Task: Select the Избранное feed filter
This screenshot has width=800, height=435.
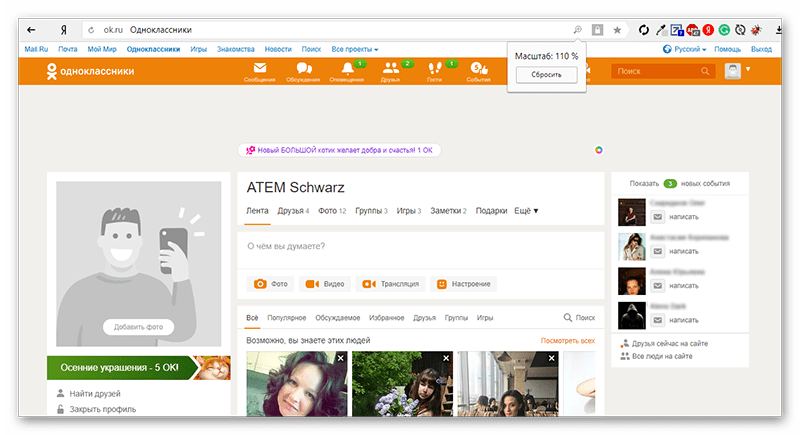Action: click(387, 318)
